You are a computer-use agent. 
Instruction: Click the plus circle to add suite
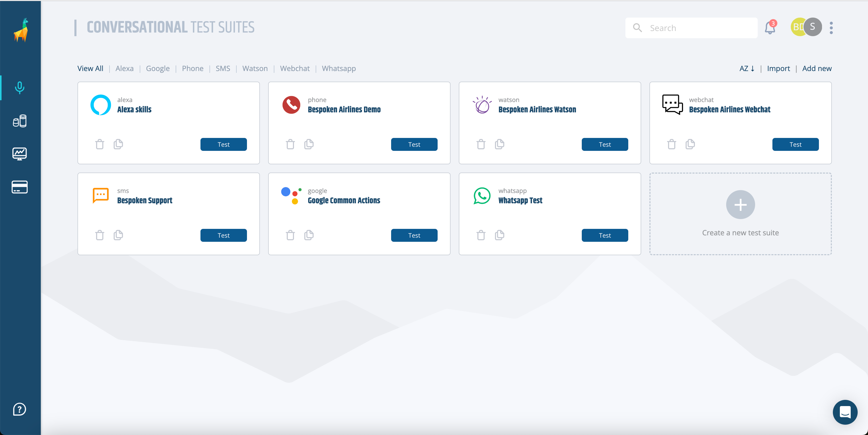click(x=741, y=205)
